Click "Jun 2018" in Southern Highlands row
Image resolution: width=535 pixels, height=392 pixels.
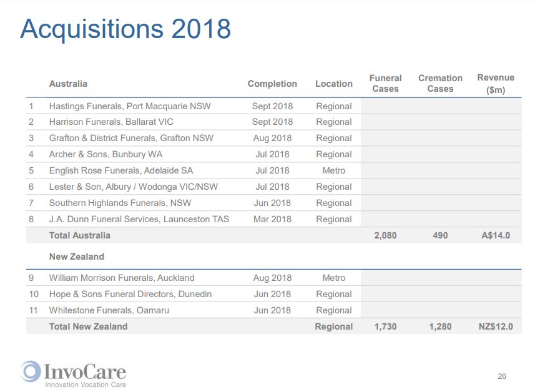(x=272, y=203)
